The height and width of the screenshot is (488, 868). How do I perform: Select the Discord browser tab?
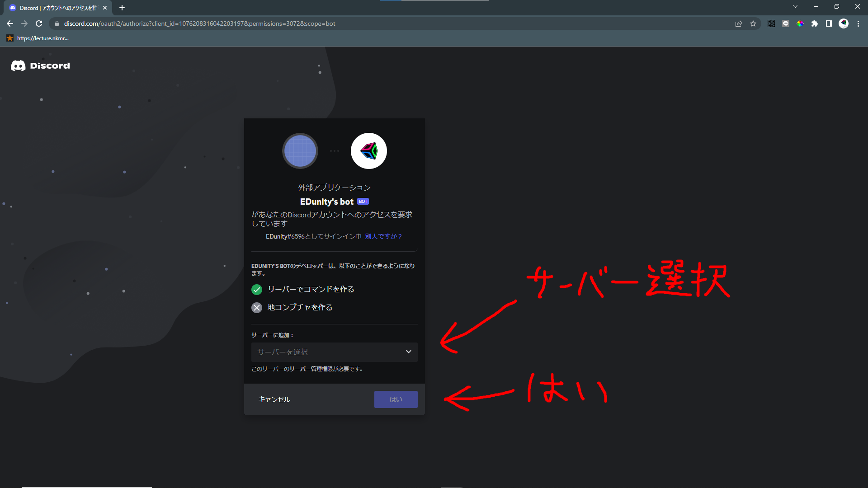point(54,8)
